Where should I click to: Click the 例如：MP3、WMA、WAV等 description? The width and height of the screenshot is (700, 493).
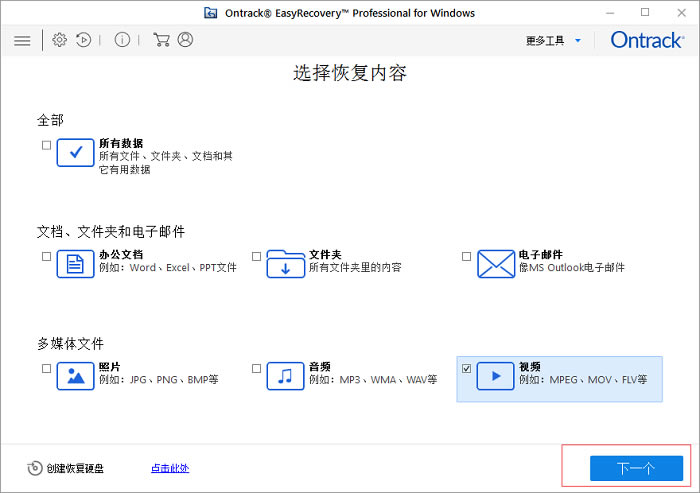[x=373, y=380]
